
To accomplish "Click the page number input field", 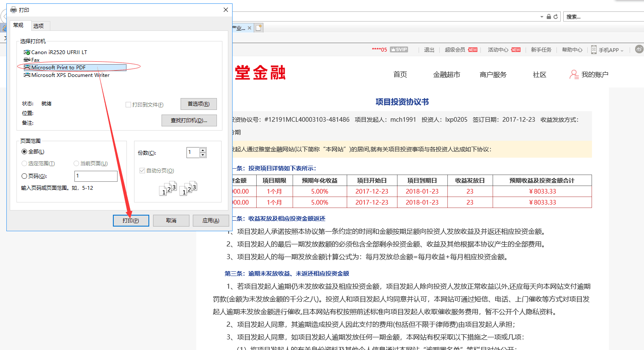I will tap(96, 176).
